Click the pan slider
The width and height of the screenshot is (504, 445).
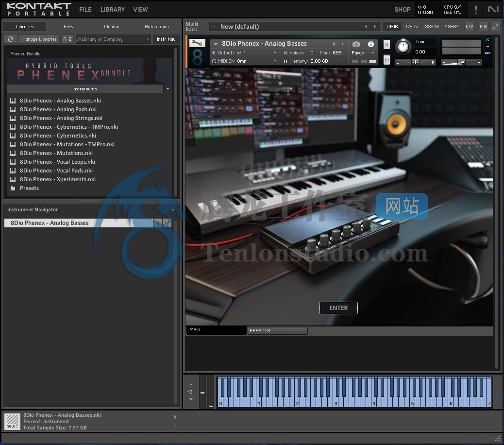click(x=415, y=62)
